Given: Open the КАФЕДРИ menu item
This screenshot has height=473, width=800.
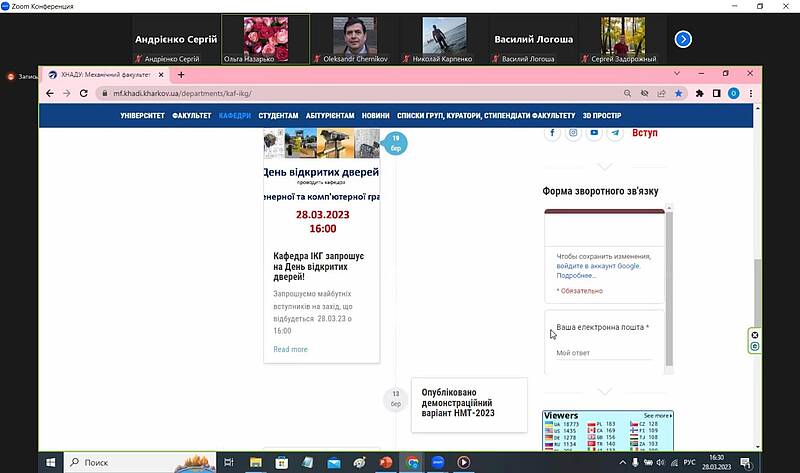Looking at the screenshot, I should point(235,116).
